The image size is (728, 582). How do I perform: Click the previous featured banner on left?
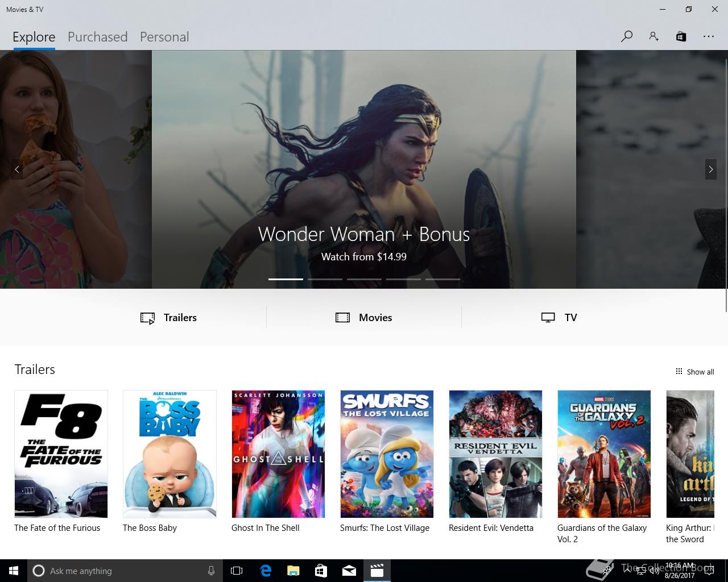click(x=76, y=169)
